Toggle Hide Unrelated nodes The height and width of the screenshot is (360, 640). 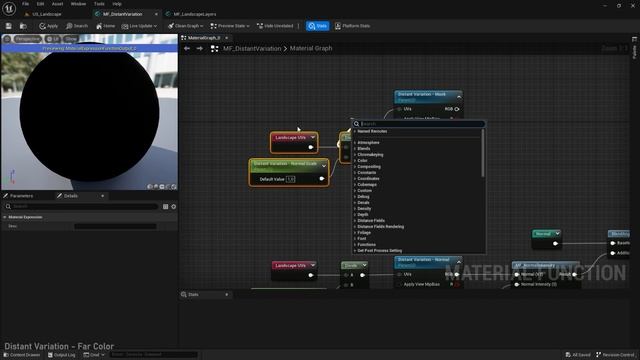[275, 26]
